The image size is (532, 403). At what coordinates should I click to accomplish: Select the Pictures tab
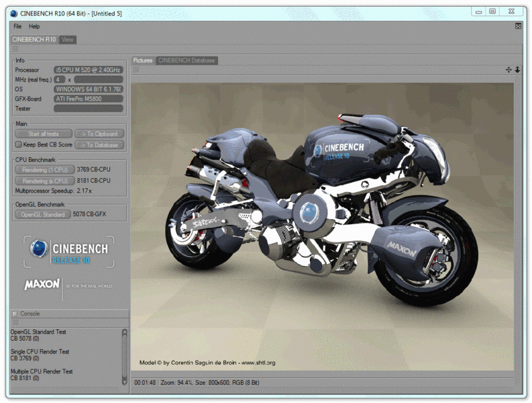coord(143,60)
